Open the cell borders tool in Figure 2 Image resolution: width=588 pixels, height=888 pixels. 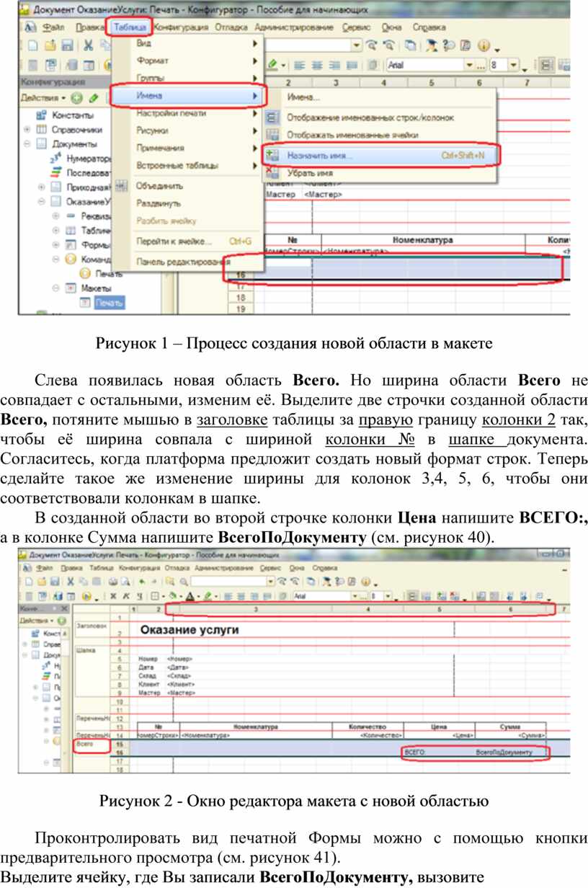[155, 597]
